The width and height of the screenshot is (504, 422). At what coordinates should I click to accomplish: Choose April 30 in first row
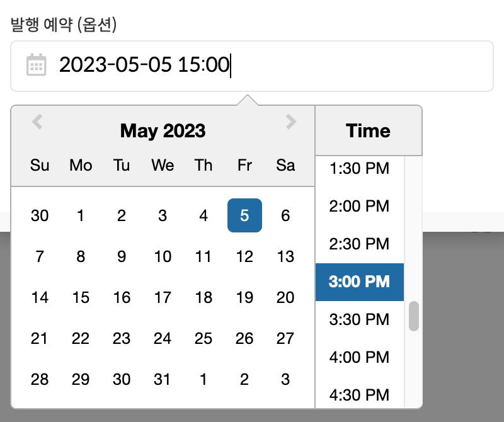pyautogui.click(x=40, y=215)
